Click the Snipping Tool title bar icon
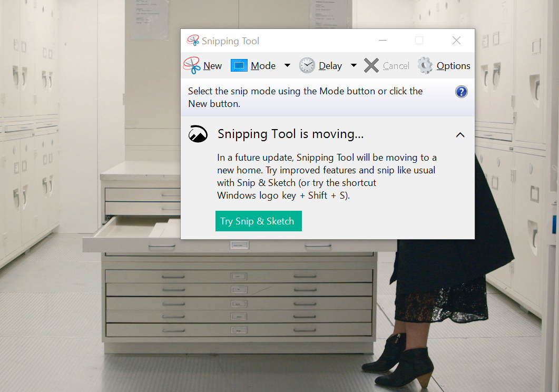 (x=193, y=40)
